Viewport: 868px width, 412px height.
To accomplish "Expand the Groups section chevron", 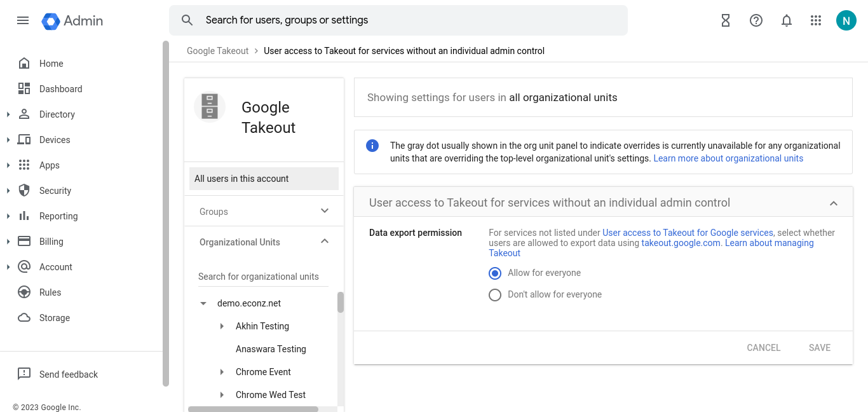I will click(x=325, y=211).
